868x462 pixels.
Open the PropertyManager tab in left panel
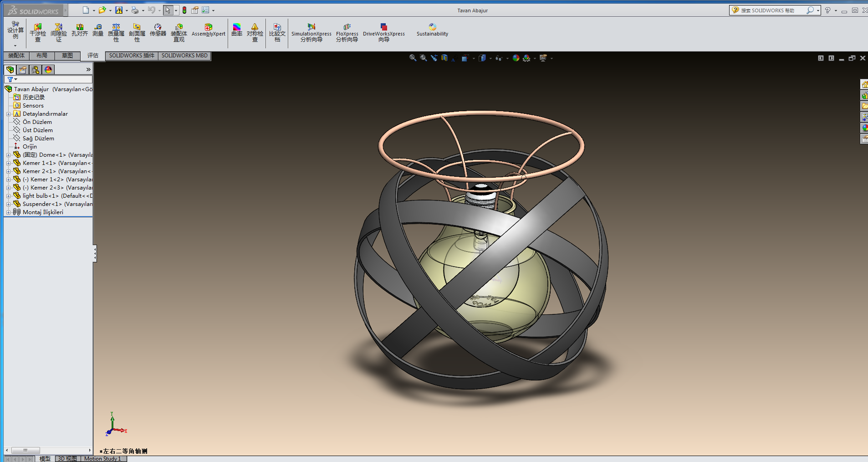[x=23, y=69]
